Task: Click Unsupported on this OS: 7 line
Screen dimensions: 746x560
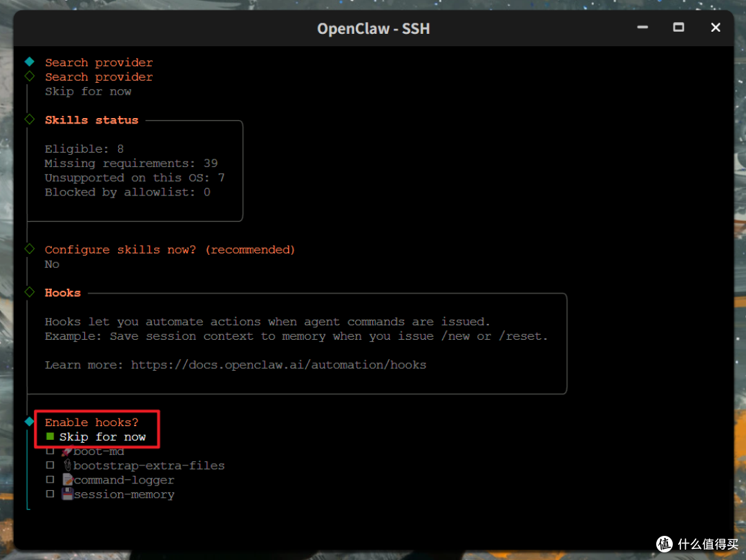Action: [135, 177]
